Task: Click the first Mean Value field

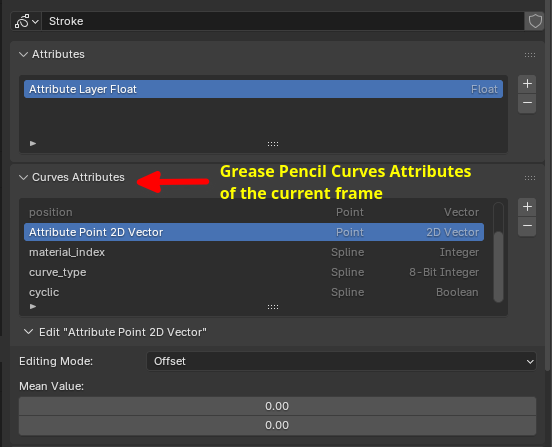Action: (277, 406)
